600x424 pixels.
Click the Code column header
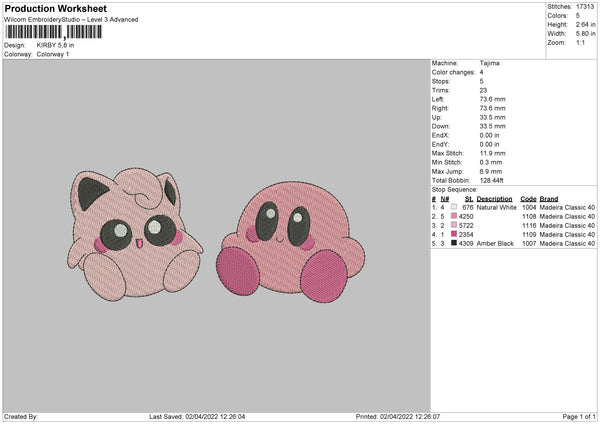[x=528, y=198]
